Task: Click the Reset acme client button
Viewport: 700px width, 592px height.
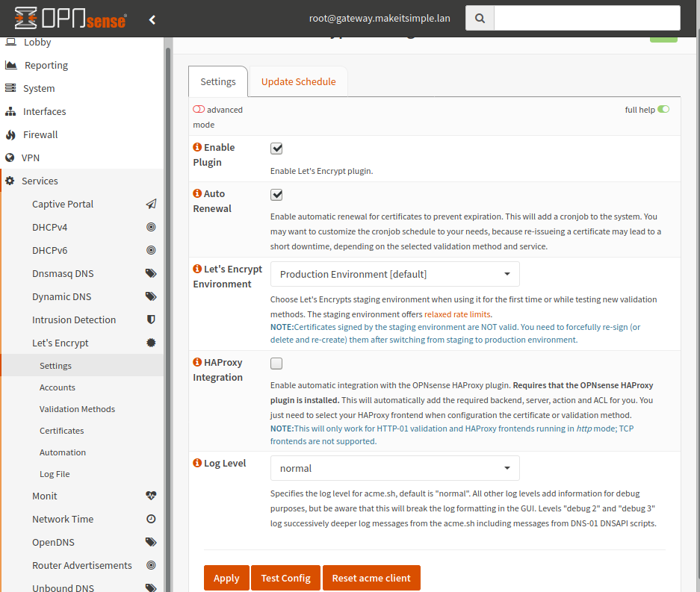Action: coord(371,578)
